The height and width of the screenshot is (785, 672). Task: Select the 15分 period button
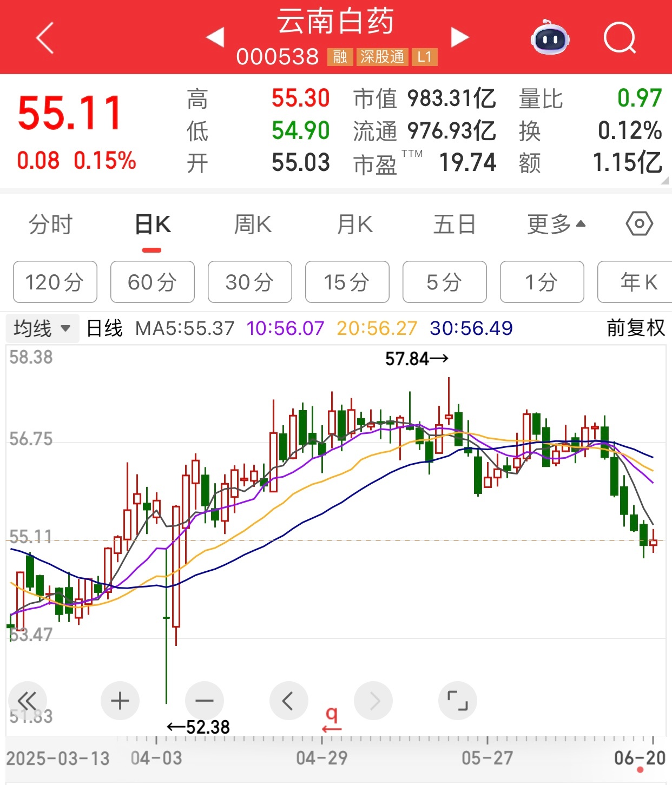(x=347, y=282)
